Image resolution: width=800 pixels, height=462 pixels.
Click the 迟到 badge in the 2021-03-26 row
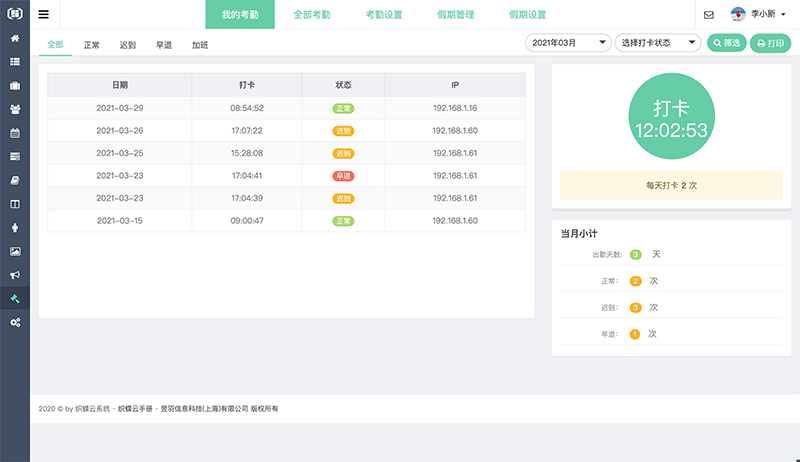point(343,131)
